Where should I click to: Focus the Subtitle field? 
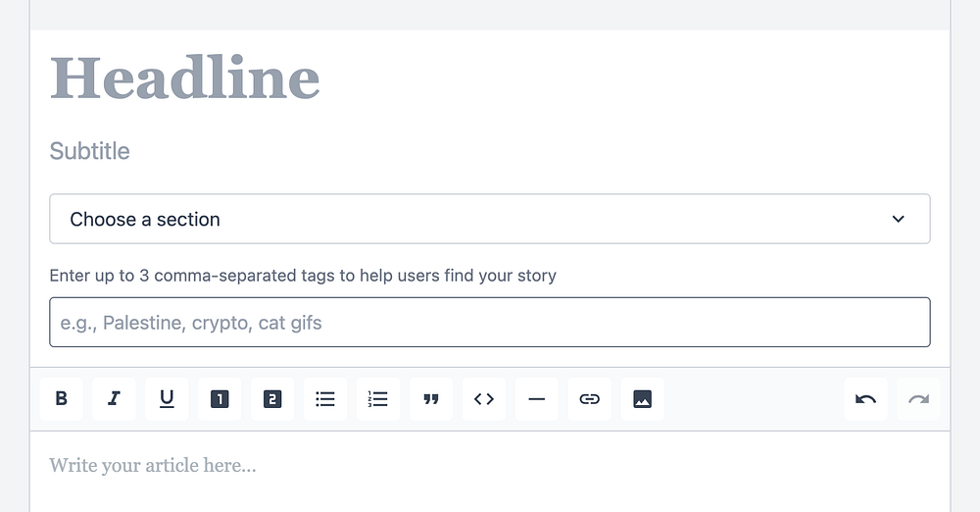tap(90, 151)
